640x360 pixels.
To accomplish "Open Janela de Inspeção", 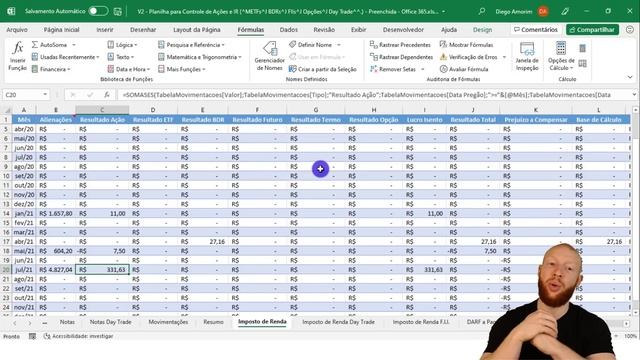I will point(527,56).
